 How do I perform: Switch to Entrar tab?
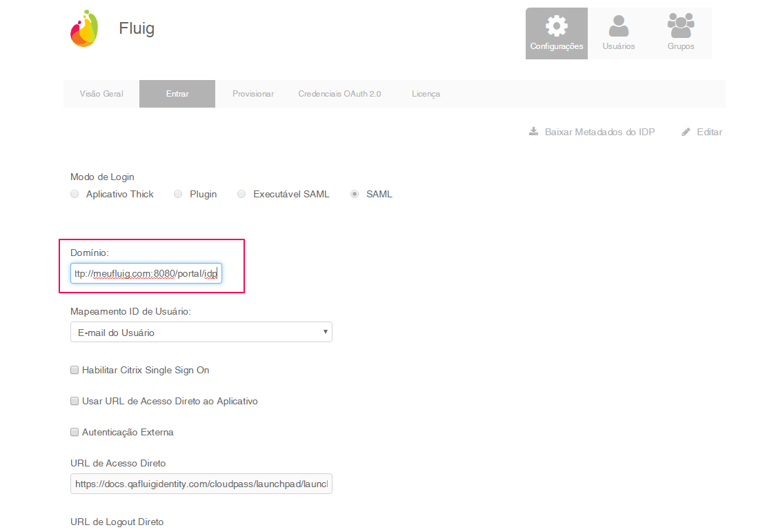point(177,94)
